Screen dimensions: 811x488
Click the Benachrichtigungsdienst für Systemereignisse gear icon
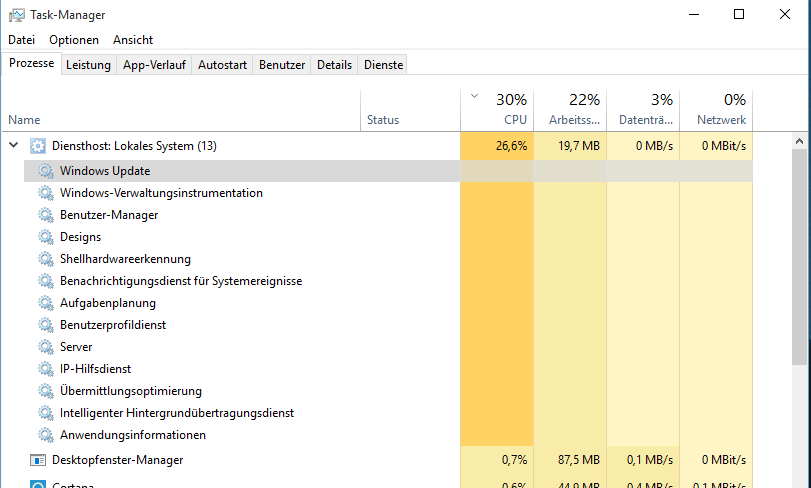click(46, 281)
